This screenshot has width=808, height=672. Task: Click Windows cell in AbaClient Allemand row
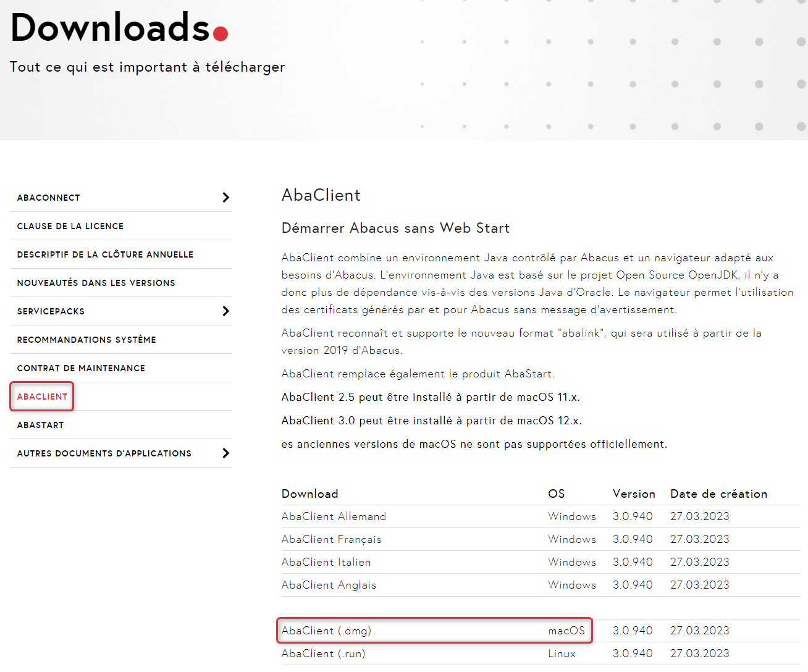pyautogui.click(x=572, y=516)
